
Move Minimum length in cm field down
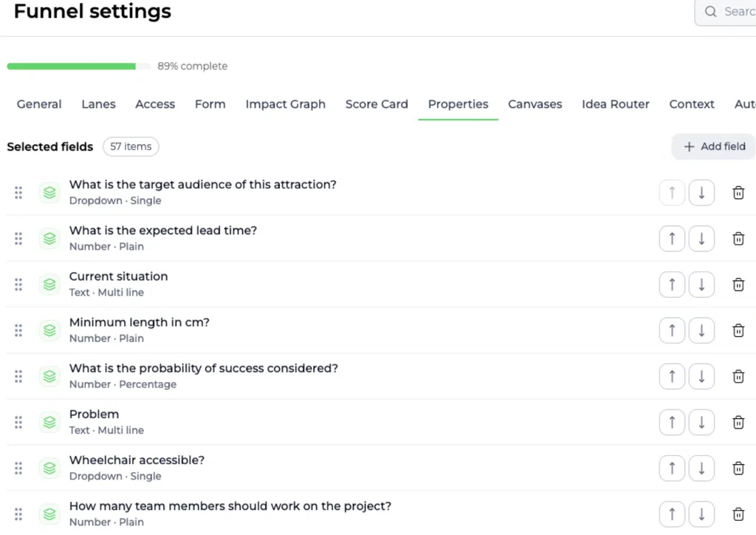[701, 330]
